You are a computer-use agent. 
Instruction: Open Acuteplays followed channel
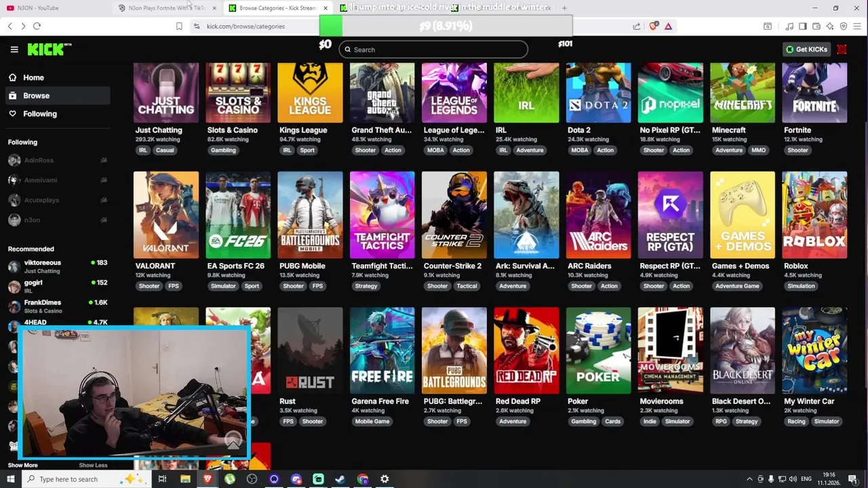[x=58, y=200]
